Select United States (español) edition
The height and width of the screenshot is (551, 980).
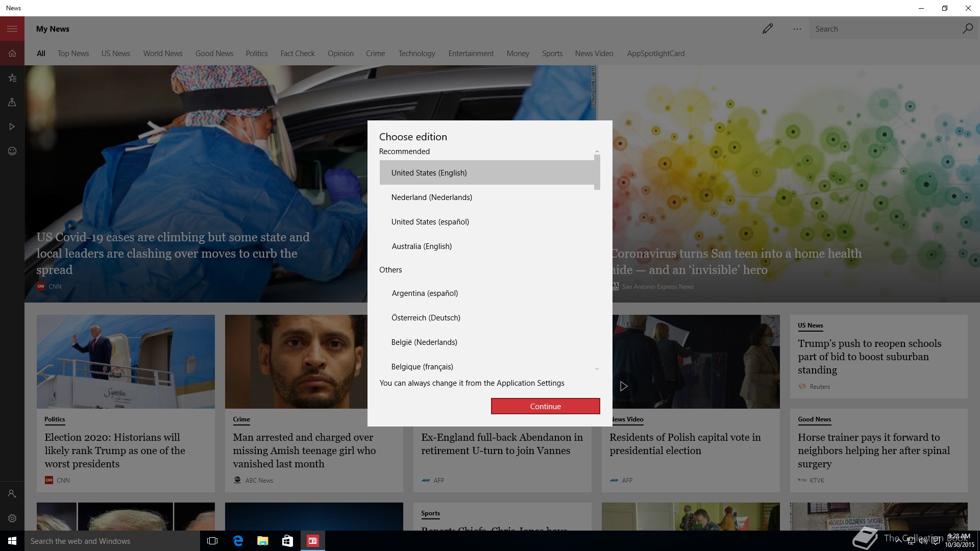click(x=487, y=221)
